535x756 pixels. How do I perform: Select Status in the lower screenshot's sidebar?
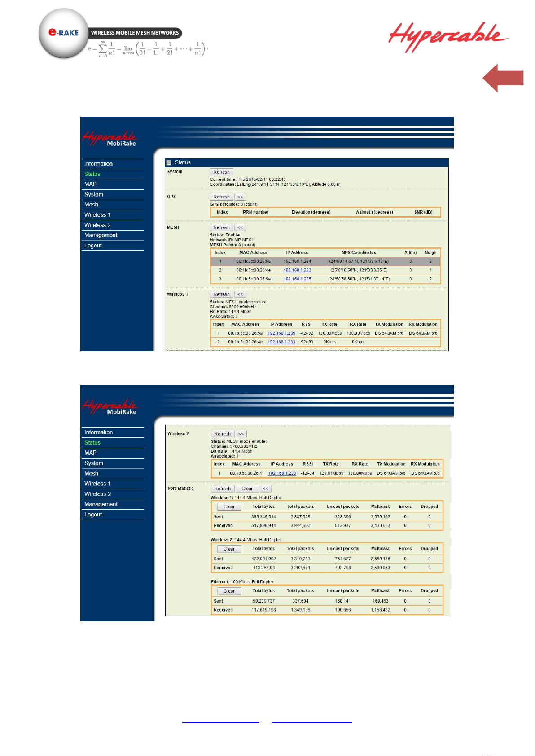[92, 443]
